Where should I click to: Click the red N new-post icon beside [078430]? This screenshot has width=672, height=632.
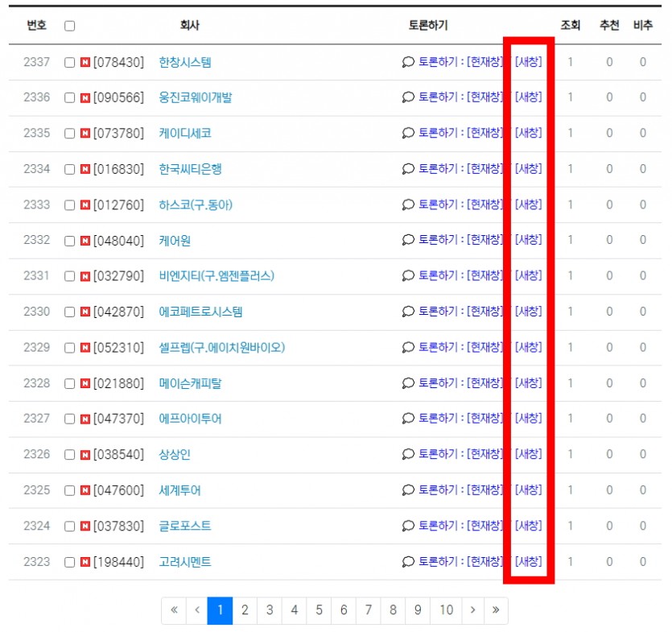tap(85, 63)
